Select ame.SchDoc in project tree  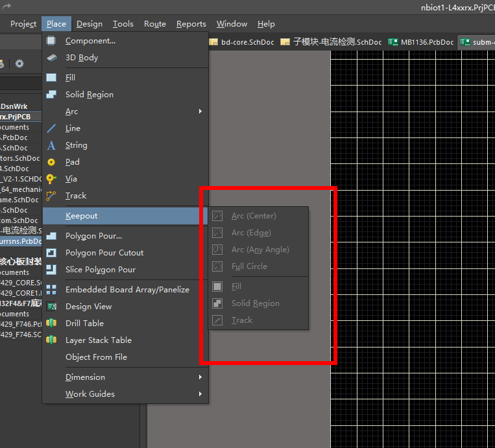tap(21, 200)
